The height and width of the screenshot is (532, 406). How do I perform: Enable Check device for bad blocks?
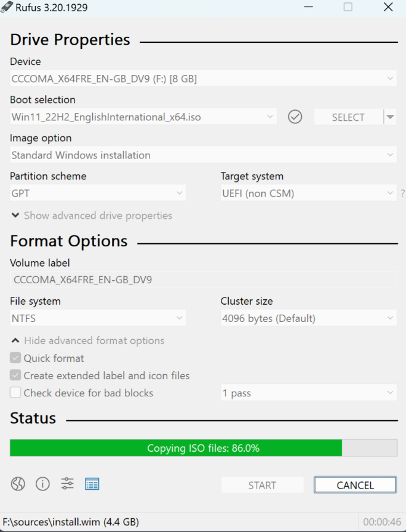click(15, 393)
